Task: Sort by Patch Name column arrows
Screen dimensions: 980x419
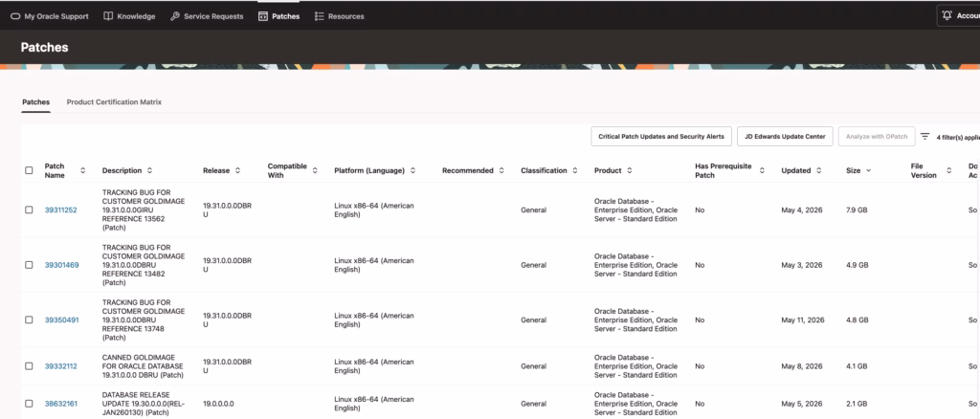Action: (82, 170)
